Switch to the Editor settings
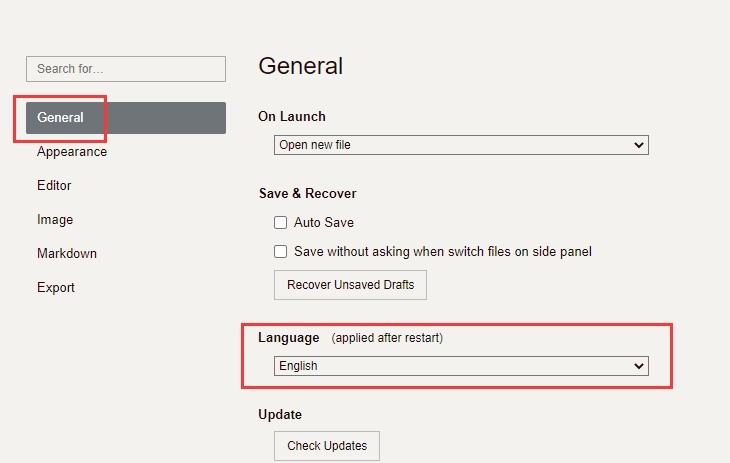This screenshot has height=463, width=730. (54, 186)
